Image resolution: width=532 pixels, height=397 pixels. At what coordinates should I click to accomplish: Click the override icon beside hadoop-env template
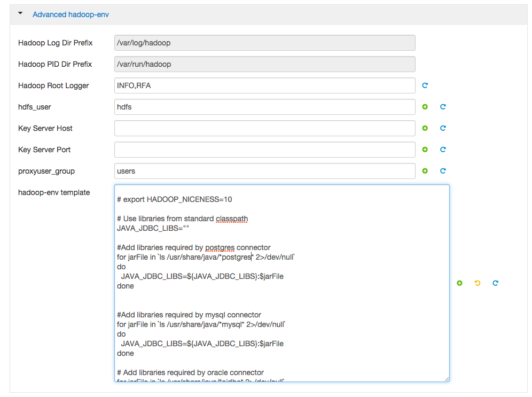tap(459, 283)
